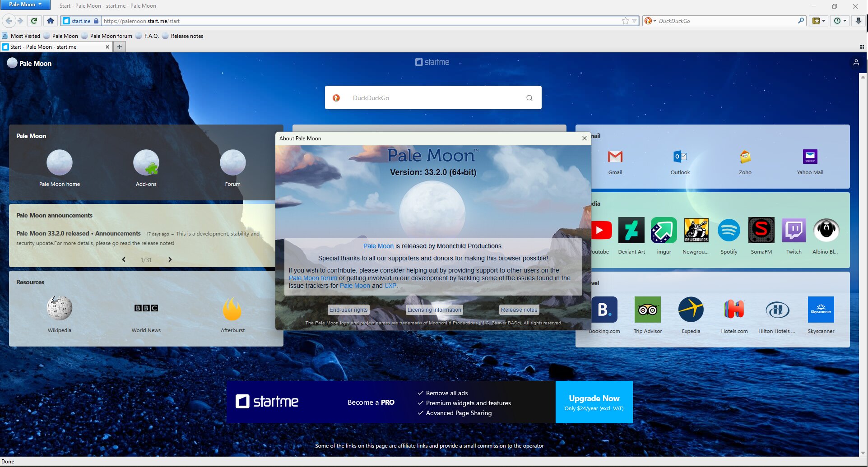Viewport: 868px width, 467px height.
Task: Bookmark this page with the star icon
Action: coord(625,21)
